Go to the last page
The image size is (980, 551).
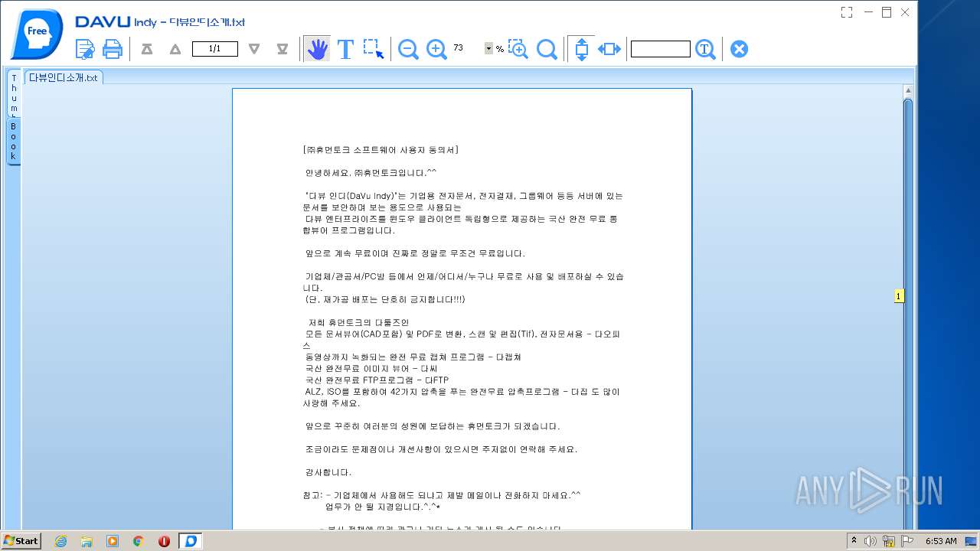pyautogui.click(x=283, y=49)
